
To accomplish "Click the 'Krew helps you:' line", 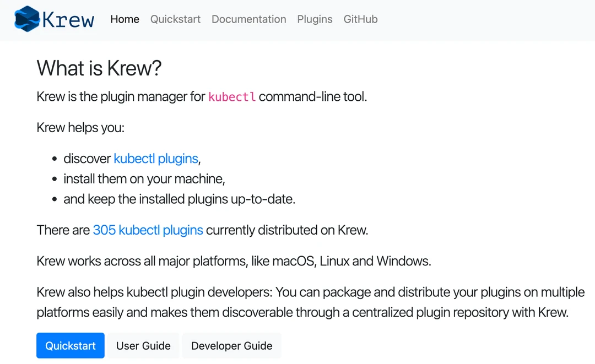I will click(x=80, y=128).
